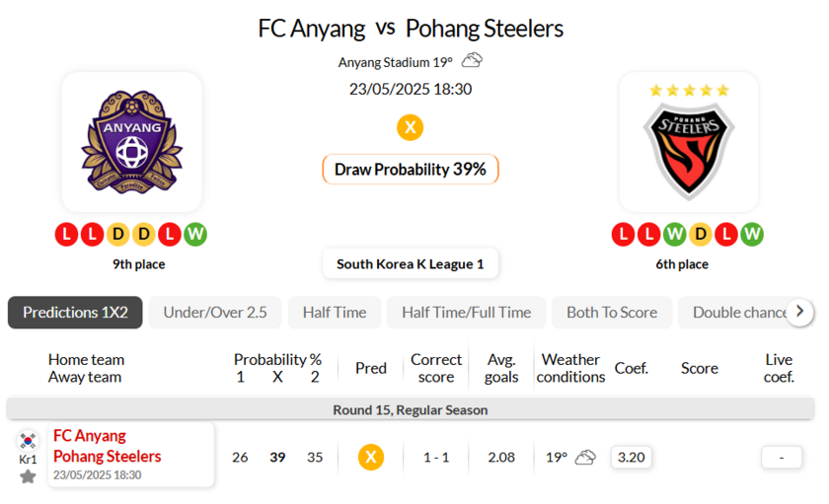Toggle the favorite star for this match
Screen dimensions: 829x504
28,476
